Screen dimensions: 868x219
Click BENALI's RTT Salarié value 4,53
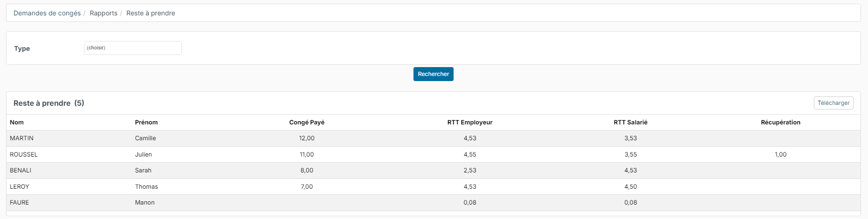point(630,171)
